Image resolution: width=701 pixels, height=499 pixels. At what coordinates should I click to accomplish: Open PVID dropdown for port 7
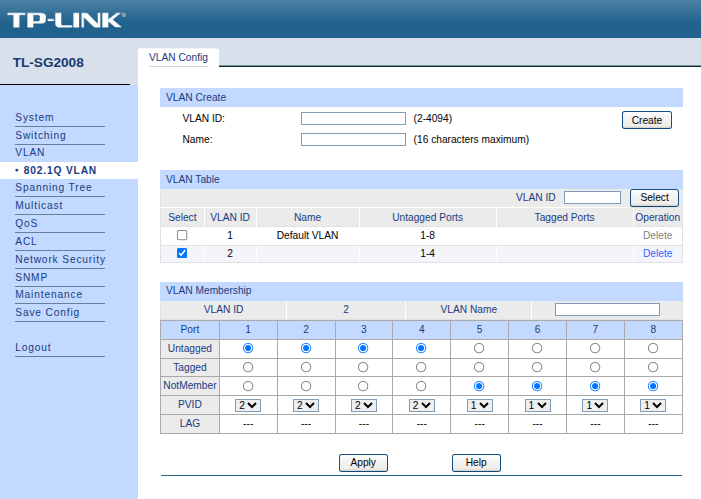[x=595, y=405]
